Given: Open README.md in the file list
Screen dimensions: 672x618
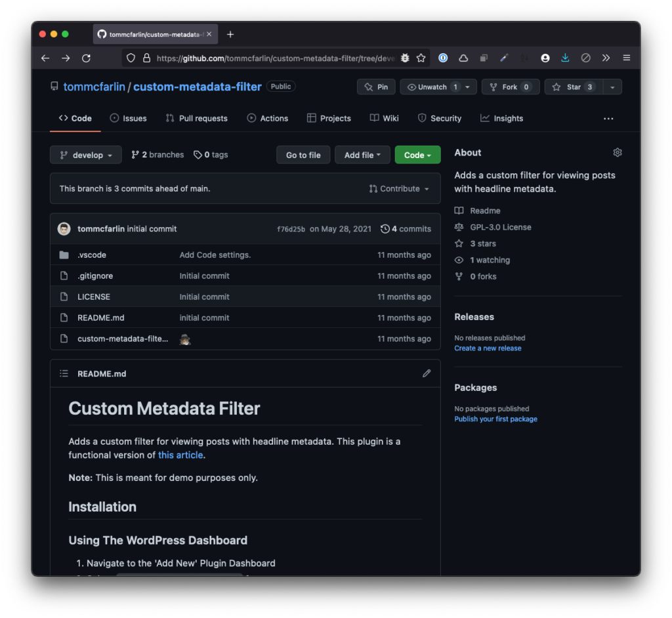Looking at the screenshot, I should (x=100, y=318).
